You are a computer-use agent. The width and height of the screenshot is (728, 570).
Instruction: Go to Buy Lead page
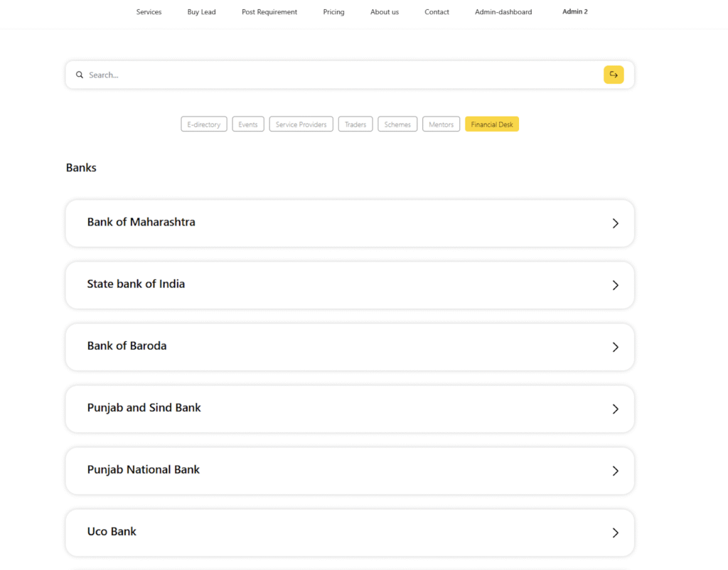(201, 12)
